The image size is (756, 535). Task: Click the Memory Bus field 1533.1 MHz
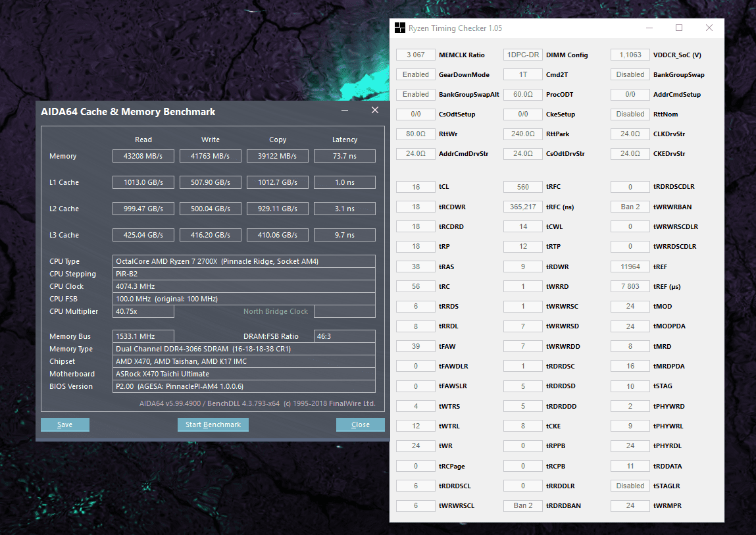point(143,336)
